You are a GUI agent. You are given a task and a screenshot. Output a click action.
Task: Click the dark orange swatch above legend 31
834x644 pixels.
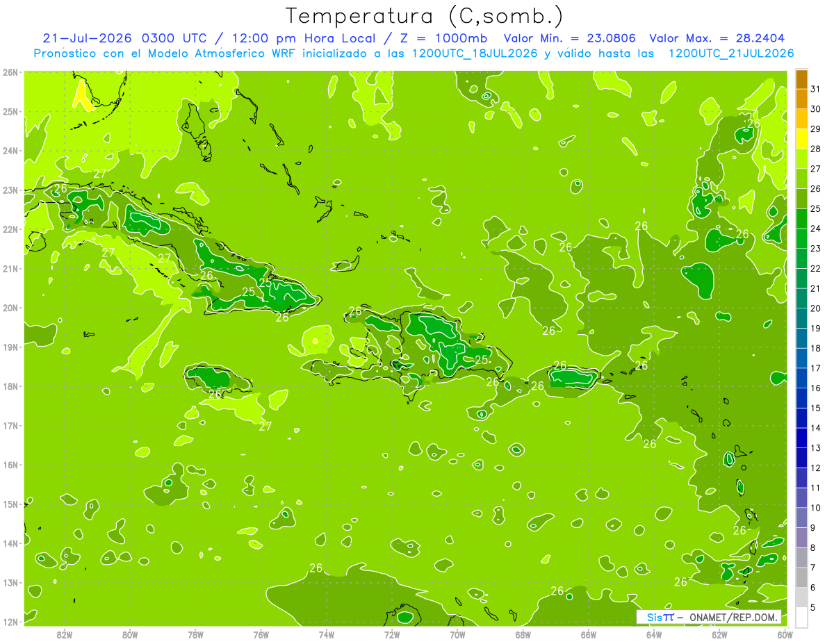(801, 80)
